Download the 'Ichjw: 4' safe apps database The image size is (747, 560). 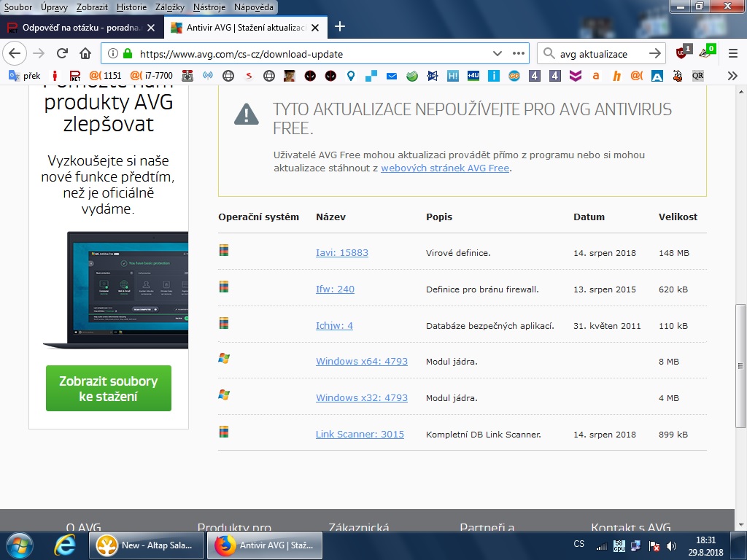[334, 326]
